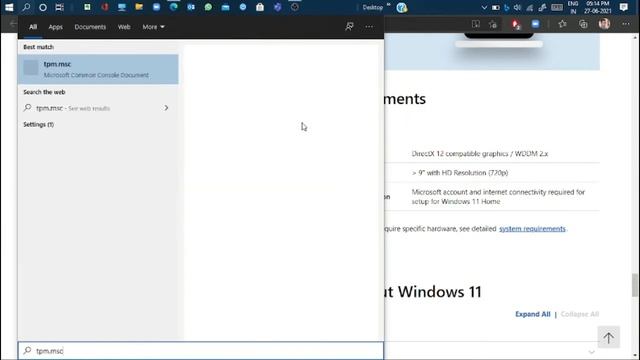Open the Action Center notifications icon
Screen dimensions: 640x360
pos(623,7)
